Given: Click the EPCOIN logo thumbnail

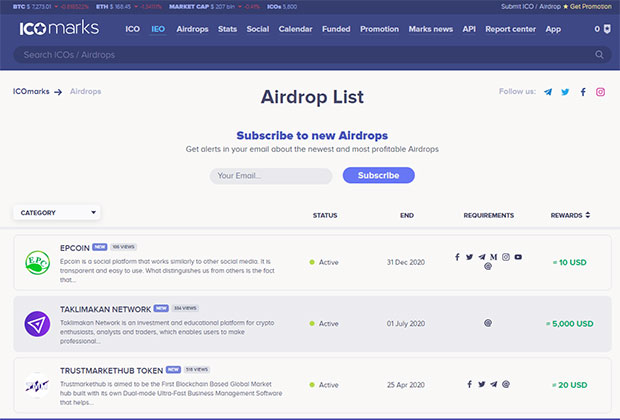Looking at the screenshot, I should tap(37, 262).
